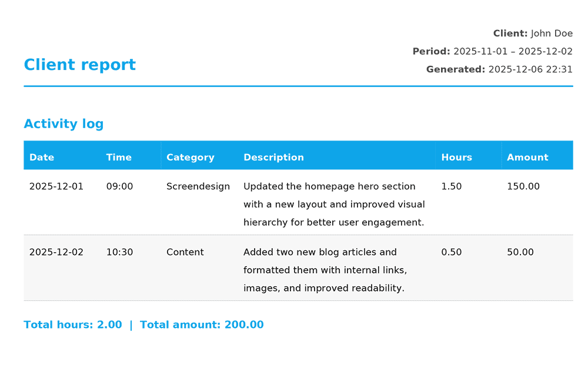Click the Total amount 200.00 text
588x368 pixels.
pos(202,324)
